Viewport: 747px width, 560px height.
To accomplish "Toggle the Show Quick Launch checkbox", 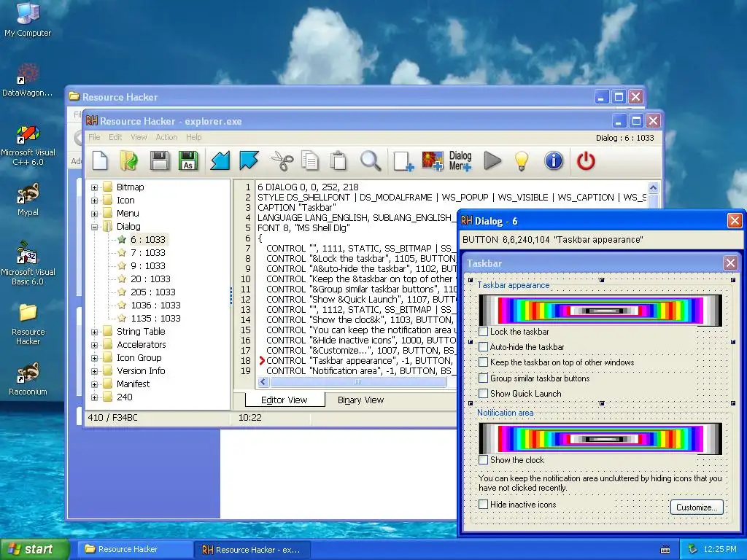I will 483,393.
